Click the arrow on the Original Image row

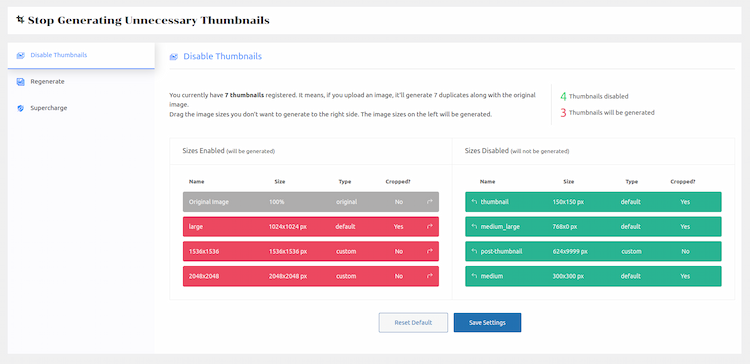tap(430, 202)
